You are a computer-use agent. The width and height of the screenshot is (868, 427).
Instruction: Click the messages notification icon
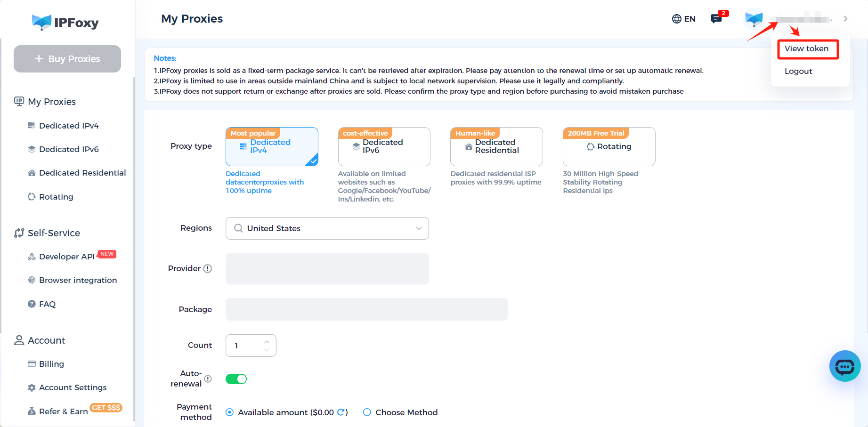pos(716,19)
